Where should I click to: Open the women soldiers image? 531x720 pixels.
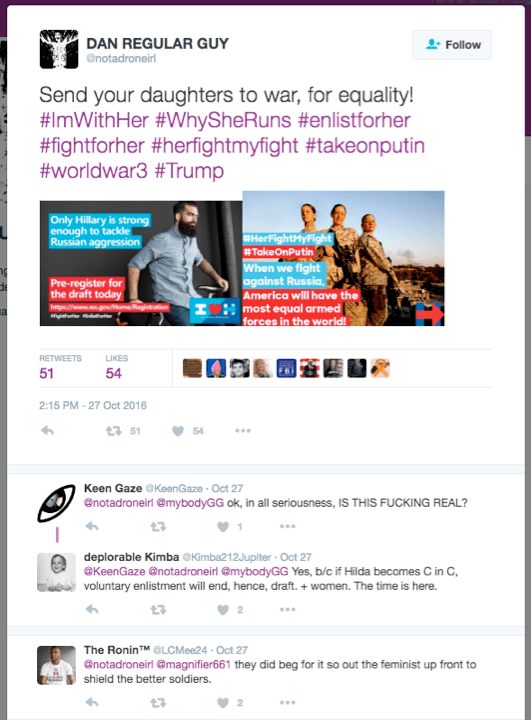tap(344, 259)
